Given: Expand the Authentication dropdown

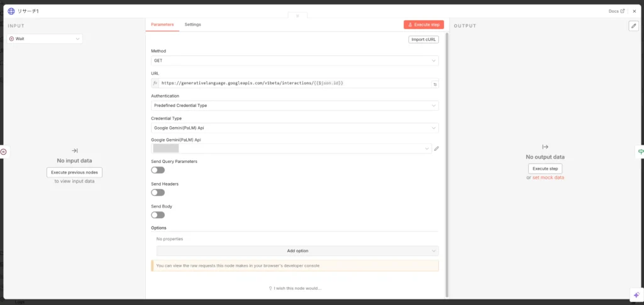Looking at the screenshot, I should click(294, 106).
